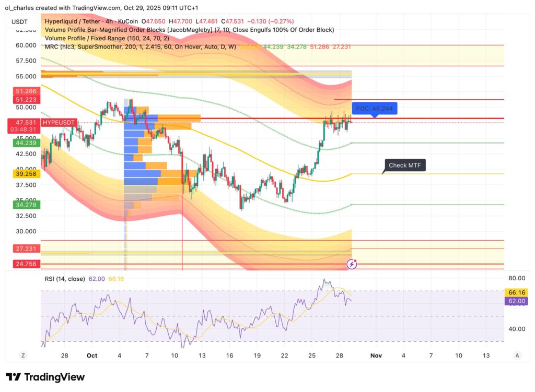
Task: Click the TradingView logo at the bottom
Action: tap(45, 377)
